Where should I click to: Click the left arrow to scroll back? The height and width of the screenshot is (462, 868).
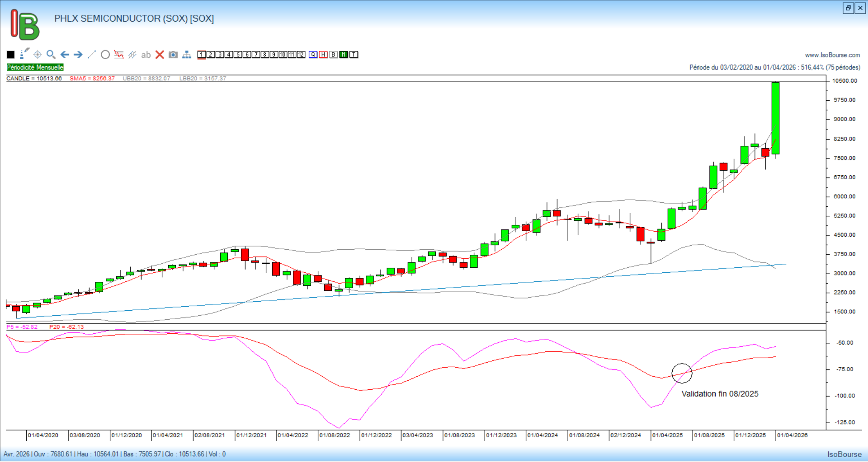65,55
